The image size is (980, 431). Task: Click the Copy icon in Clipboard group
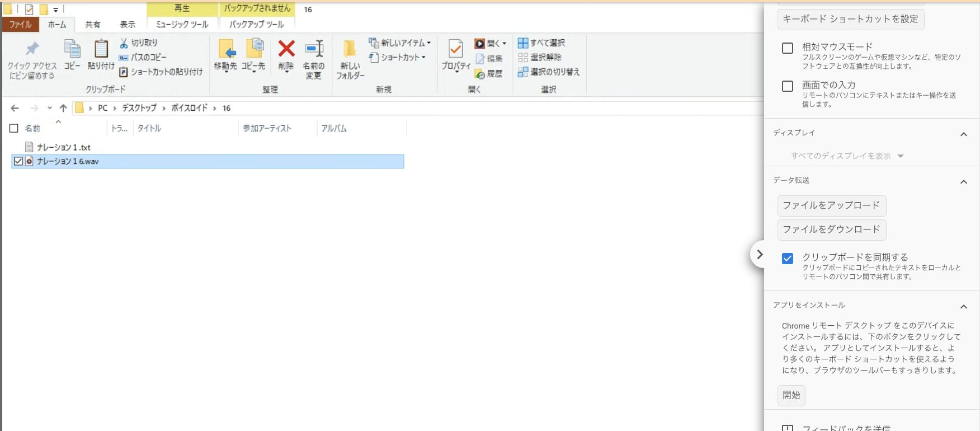72,49
